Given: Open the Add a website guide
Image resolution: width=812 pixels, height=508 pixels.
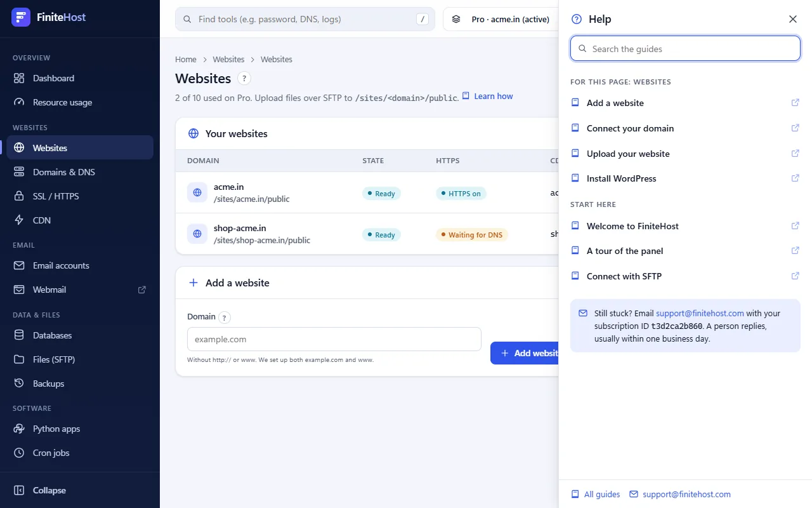Looking at the screenshot, I should (x=685, y=103).
